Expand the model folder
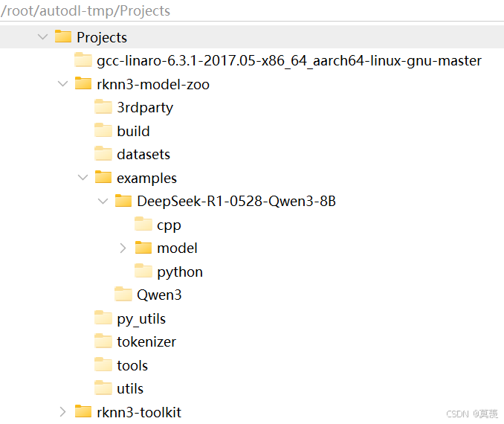504x424 pixels. (x=123, y=248)
